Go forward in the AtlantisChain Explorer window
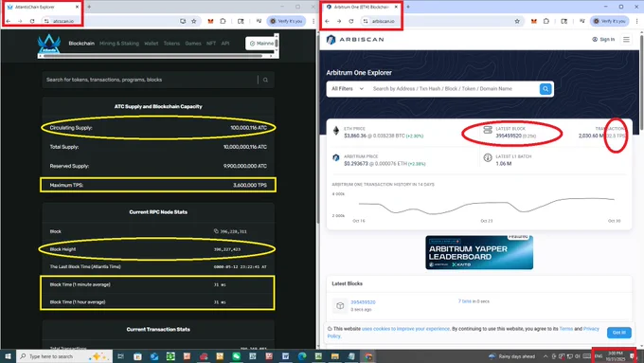 [20, 21]
